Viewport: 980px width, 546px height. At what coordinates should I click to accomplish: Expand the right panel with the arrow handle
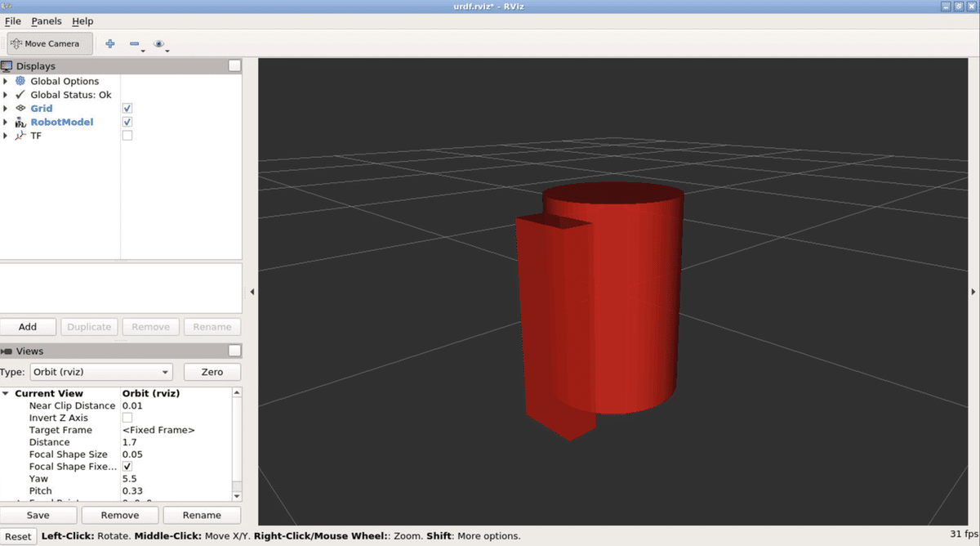pos(973,292)
